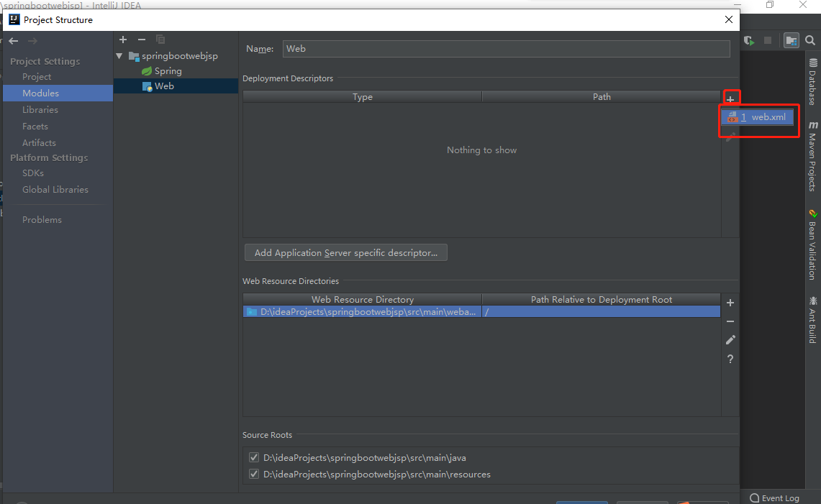The height and width of the screenshot is (504, 821).
Task: Open the Ant Build tool window
Action: pos(812,320)
